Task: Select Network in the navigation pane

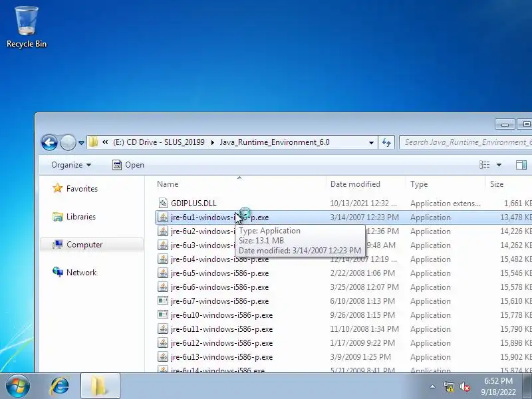Action: 81,273
